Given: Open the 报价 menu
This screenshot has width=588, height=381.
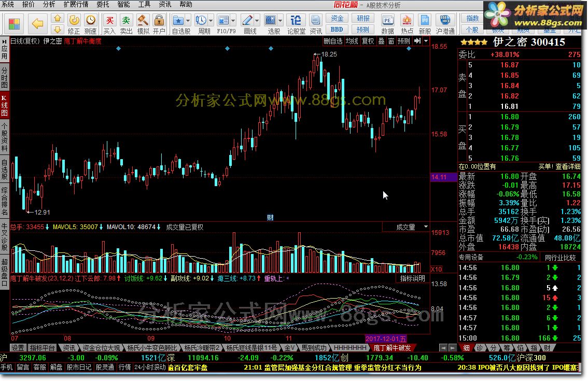Looking at the screenshot, I should point(29,5).
